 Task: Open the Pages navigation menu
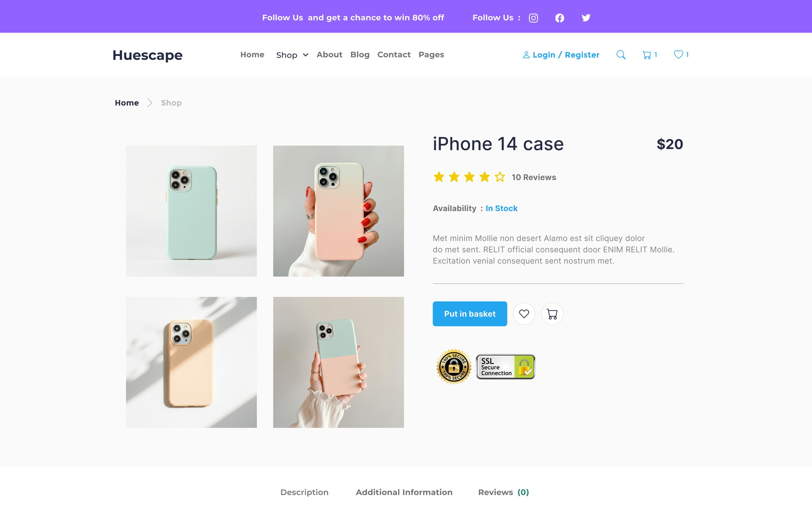(431, 55)
